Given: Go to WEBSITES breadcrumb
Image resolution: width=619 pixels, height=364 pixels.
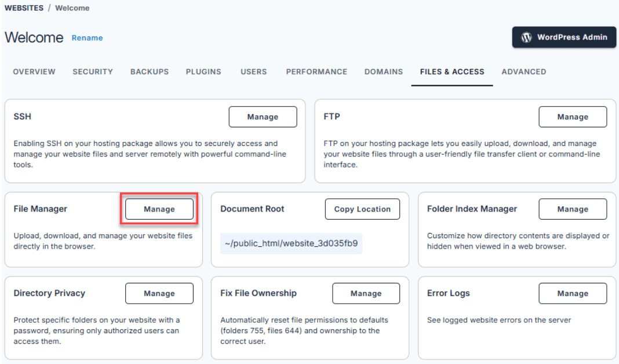Looking at the screenshot, I should click(x=24, y=8).
